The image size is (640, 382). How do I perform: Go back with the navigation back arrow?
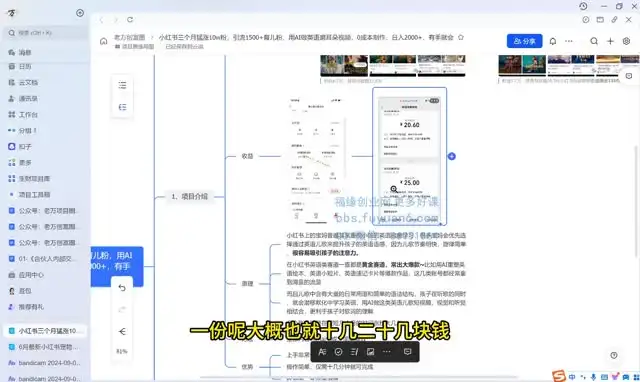pyautogui.click(x=101, y=20)
